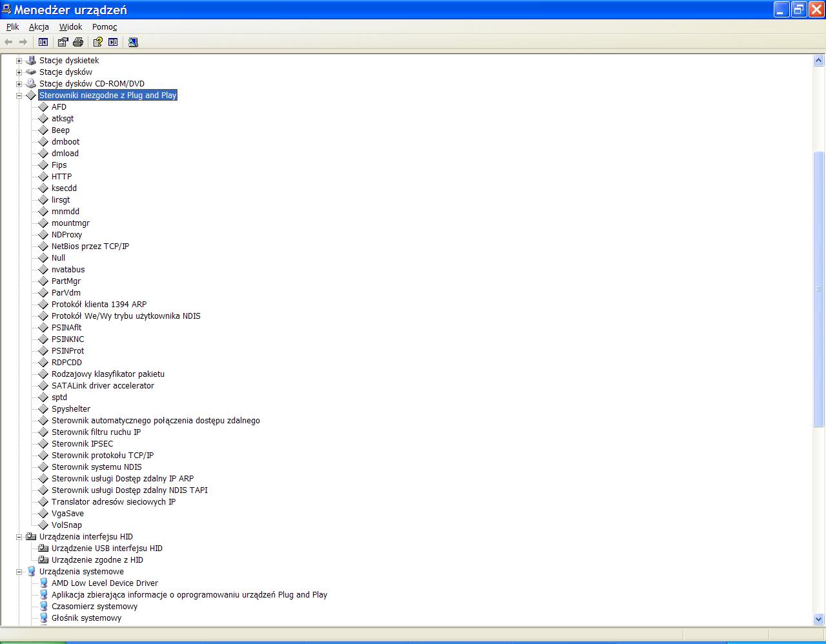Click the Device Manager title bar icon
Viewport: 826px width, 644px height.
click(x=6, y=9)
